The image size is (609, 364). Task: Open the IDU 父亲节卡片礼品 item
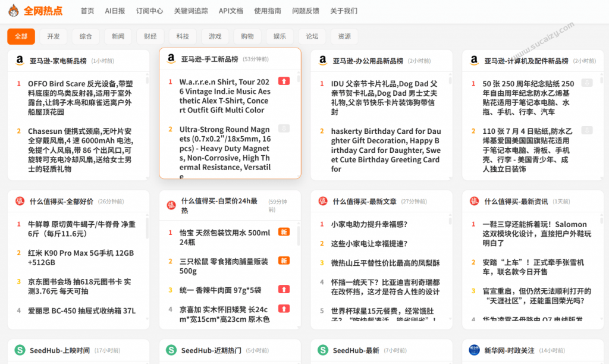tap(384, 98)
